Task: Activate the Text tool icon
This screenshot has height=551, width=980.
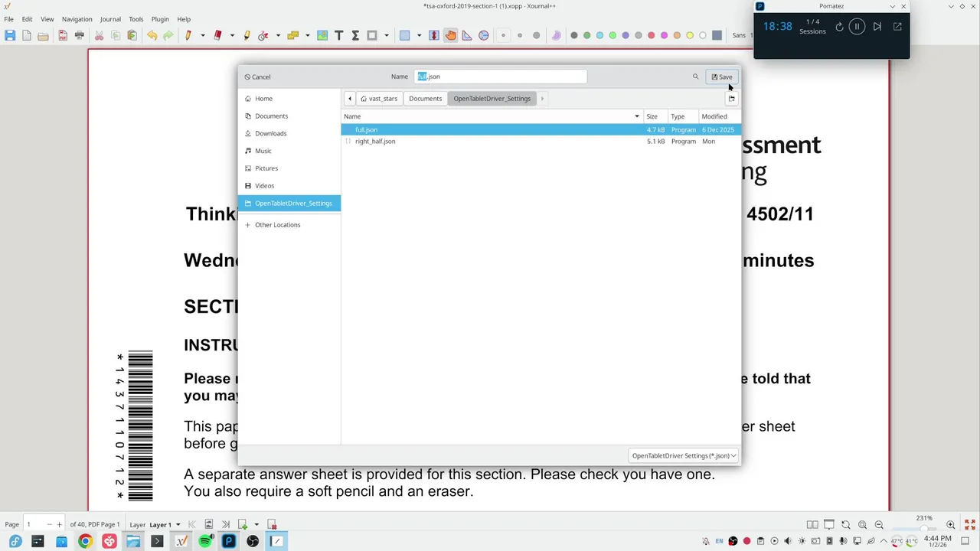Action: [339, 35]
